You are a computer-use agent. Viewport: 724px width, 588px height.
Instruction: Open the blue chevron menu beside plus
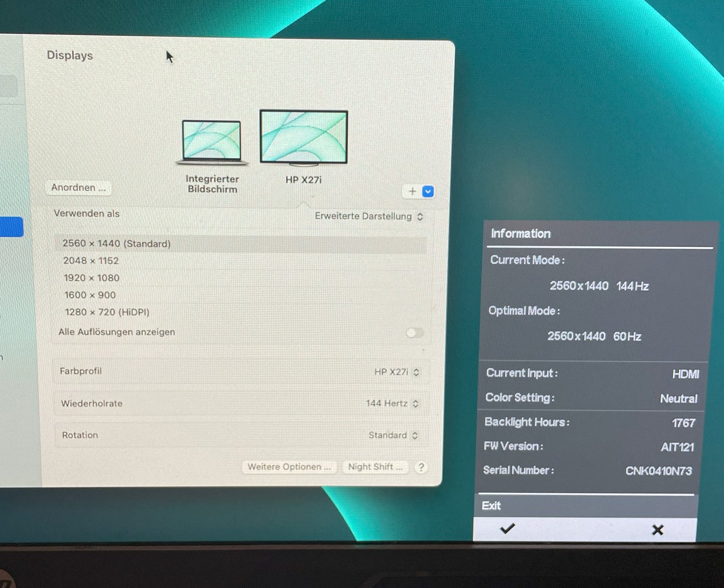(428, 191)
